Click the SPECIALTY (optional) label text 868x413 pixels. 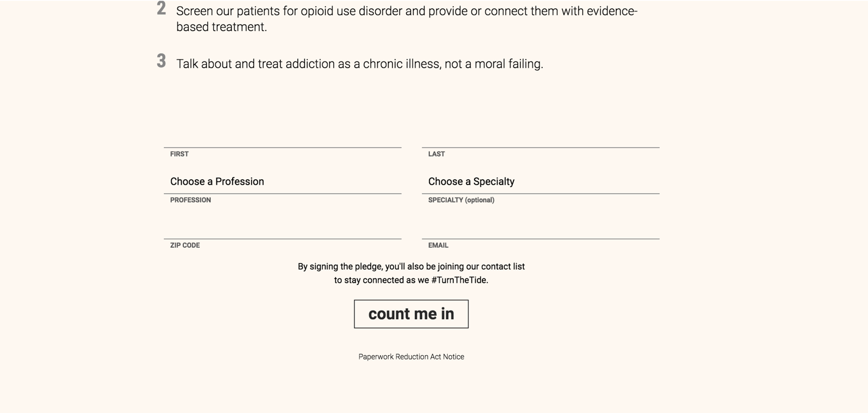[x=461, y=200]
